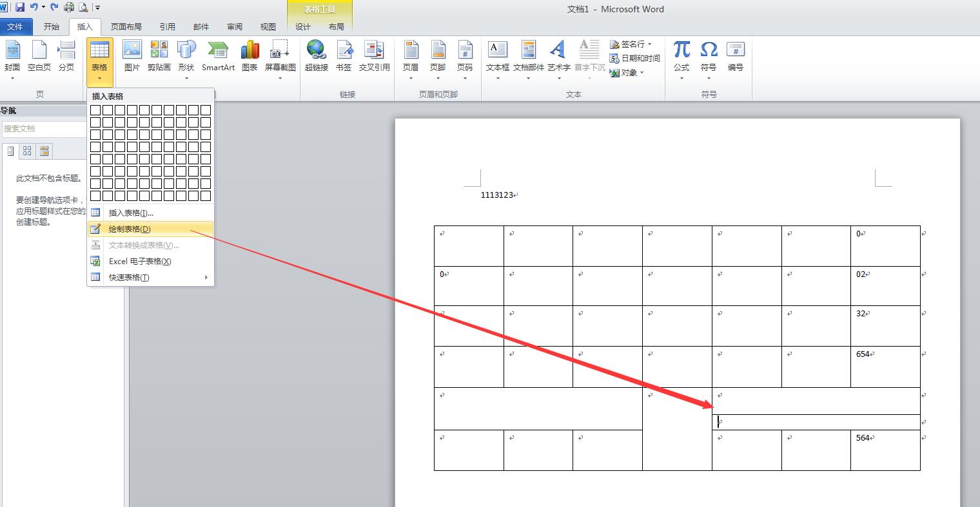Browse search results in the navigation pane
The image size is (980, 507).
[x=44, y=151]
